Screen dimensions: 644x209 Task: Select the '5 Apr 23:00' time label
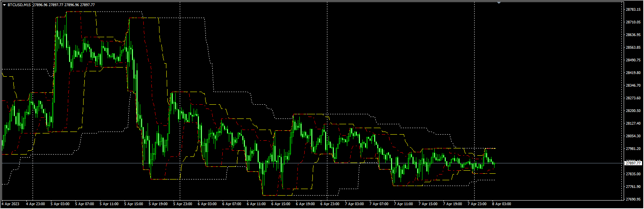click(x=182, y=204)
